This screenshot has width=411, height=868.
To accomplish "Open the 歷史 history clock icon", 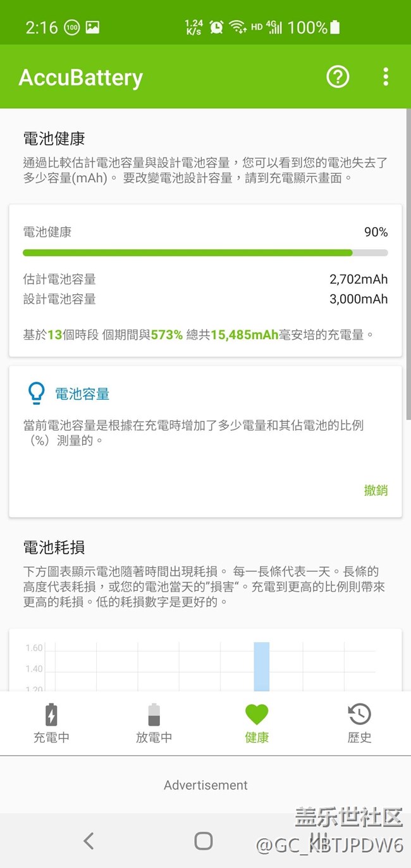I will point(359,714).
